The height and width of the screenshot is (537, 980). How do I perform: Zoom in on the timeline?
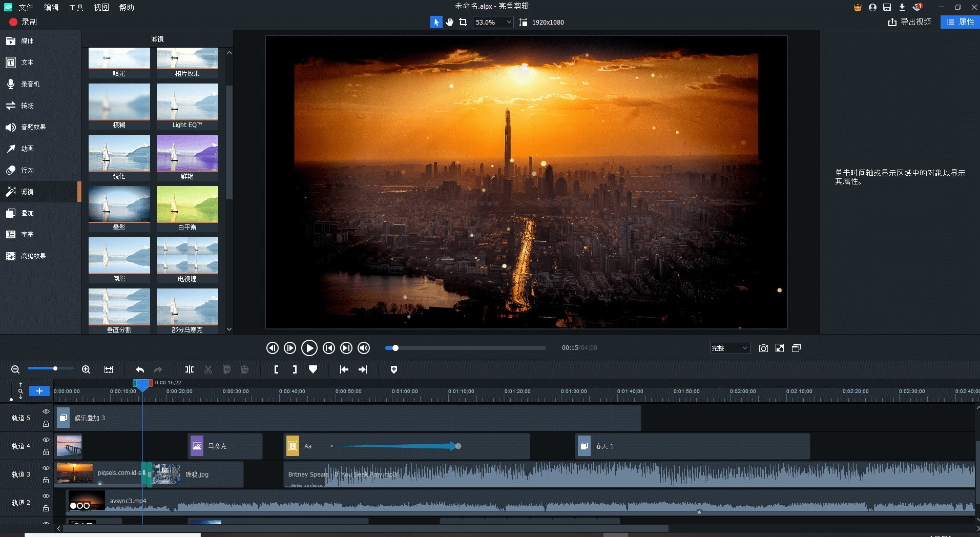point(86,369)
